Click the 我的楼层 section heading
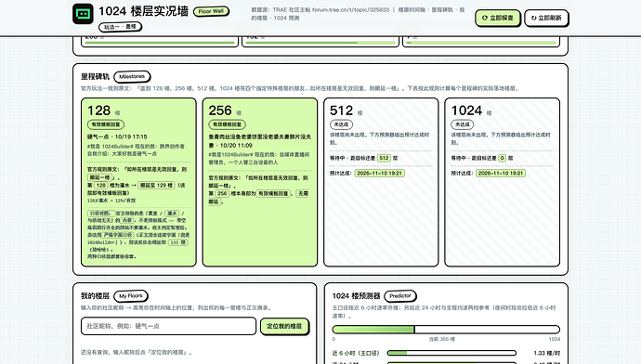This screenshot has width=641, height=364. coord(96,296)
